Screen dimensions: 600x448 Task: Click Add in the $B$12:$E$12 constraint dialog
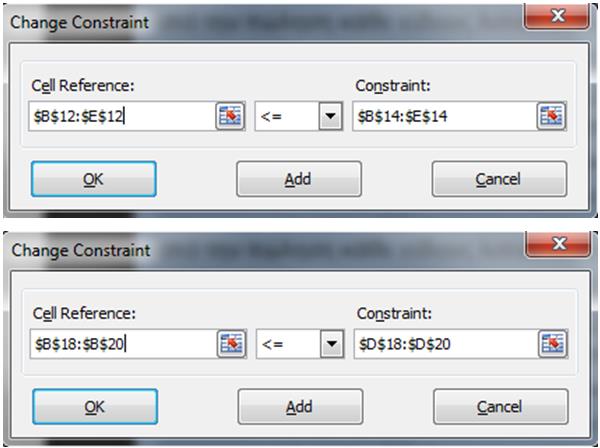click(299, 179)
